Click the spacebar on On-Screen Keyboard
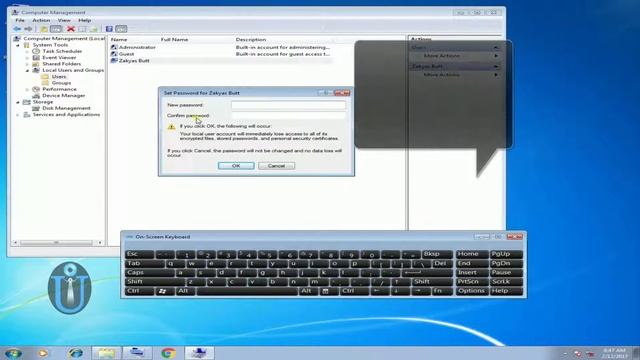Viewport: 640px width, 360px height. (x=247, y=291)
